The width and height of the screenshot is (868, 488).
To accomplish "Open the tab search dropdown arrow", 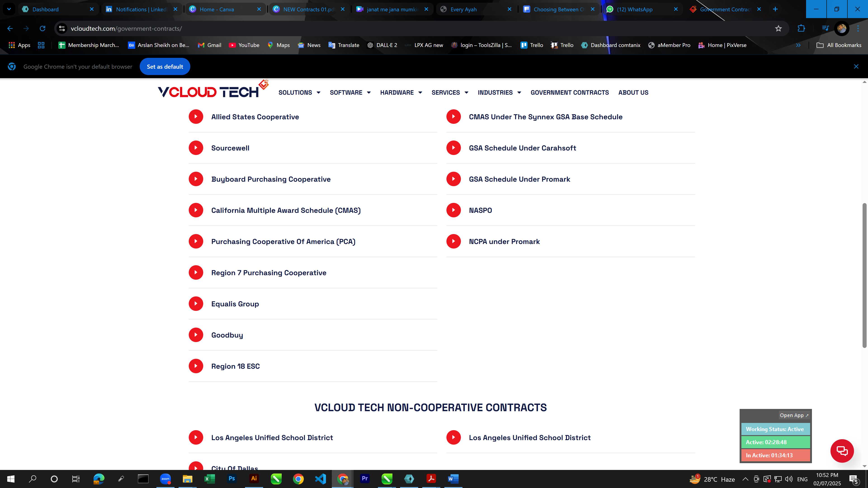I will (x=9, y=9).
